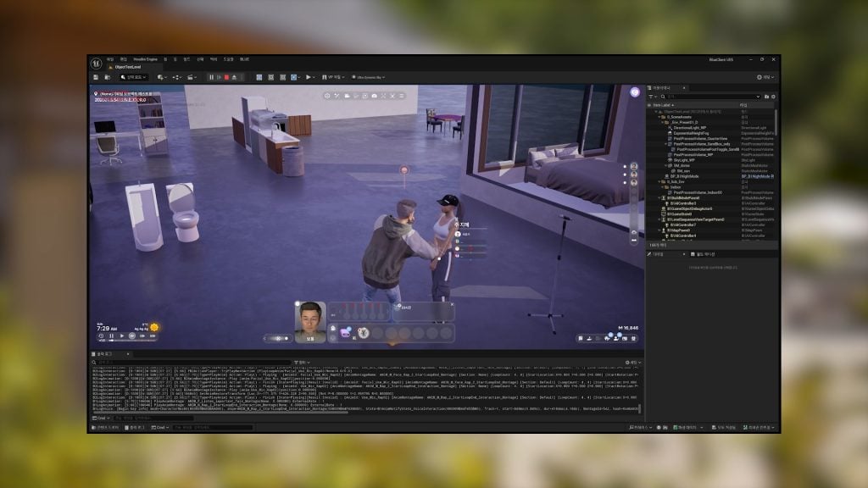Select SkyLight_WP in Outliner
Viewport: 868px width, 488px height.
click(687, 160)
